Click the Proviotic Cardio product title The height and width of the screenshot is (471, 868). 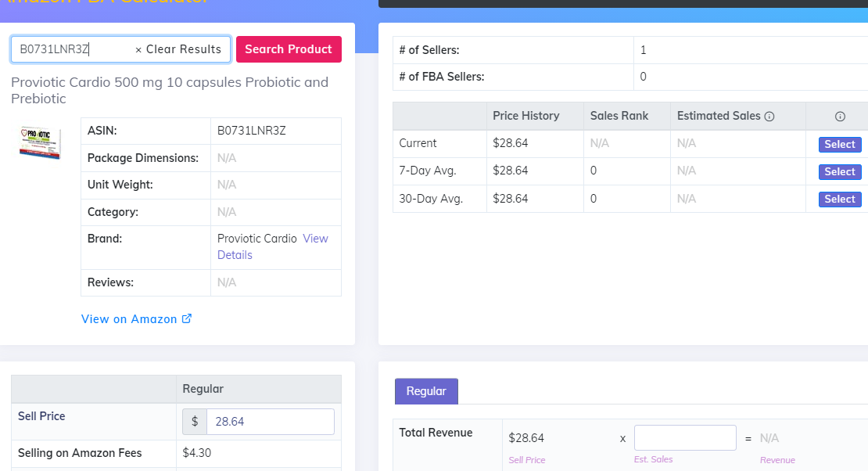[170, 90]
